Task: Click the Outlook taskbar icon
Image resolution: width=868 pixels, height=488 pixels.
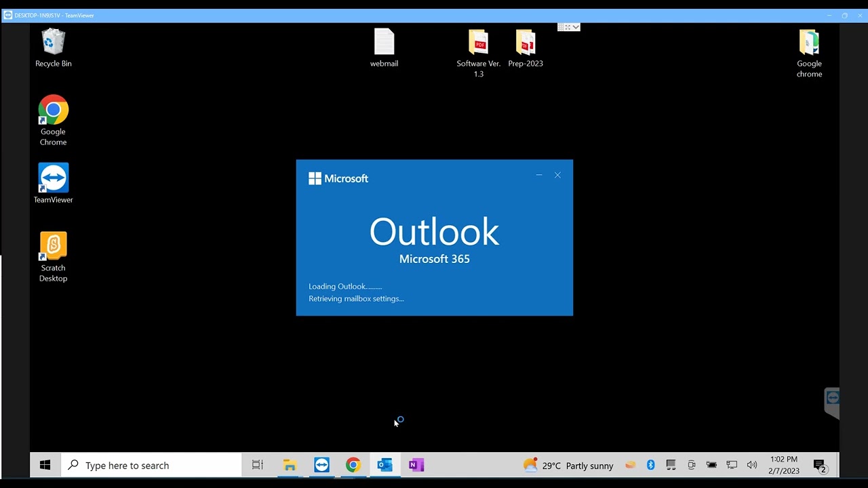Action: click(x=384, y=465)
